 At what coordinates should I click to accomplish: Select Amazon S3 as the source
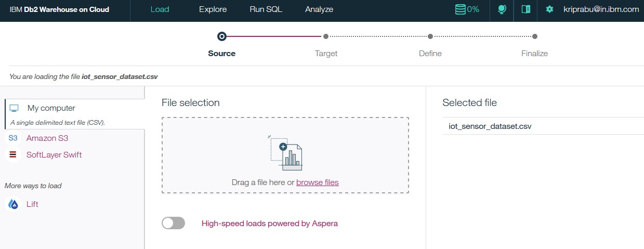coord(47,138)
